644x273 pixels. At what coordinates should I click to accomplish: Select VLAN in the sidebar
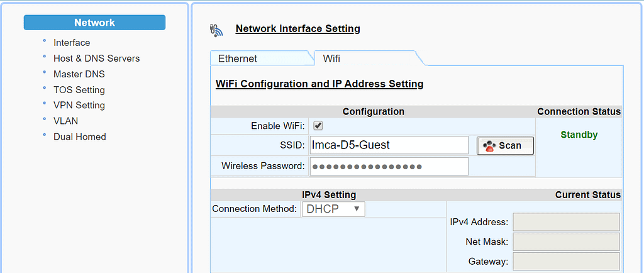pos(66,121)
